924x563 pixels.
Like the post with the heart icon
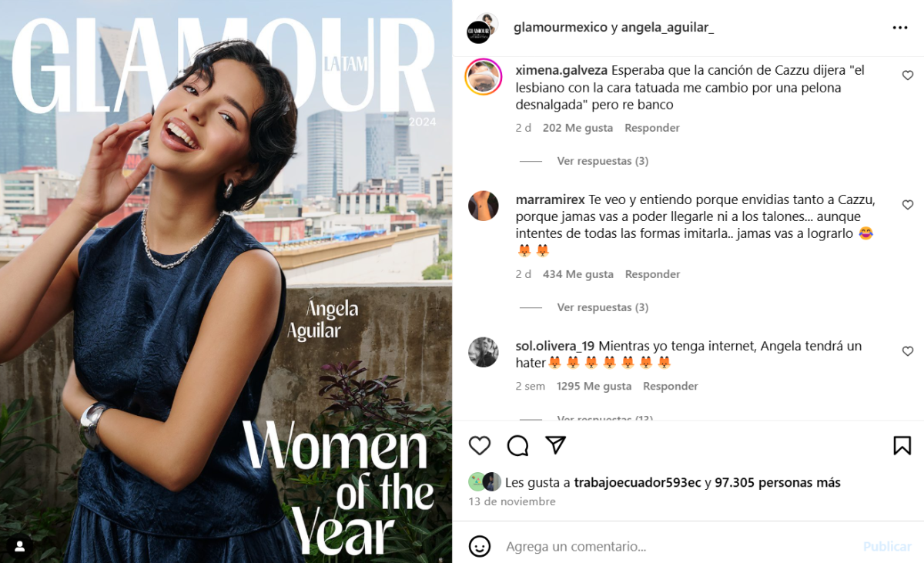[480, 445]
